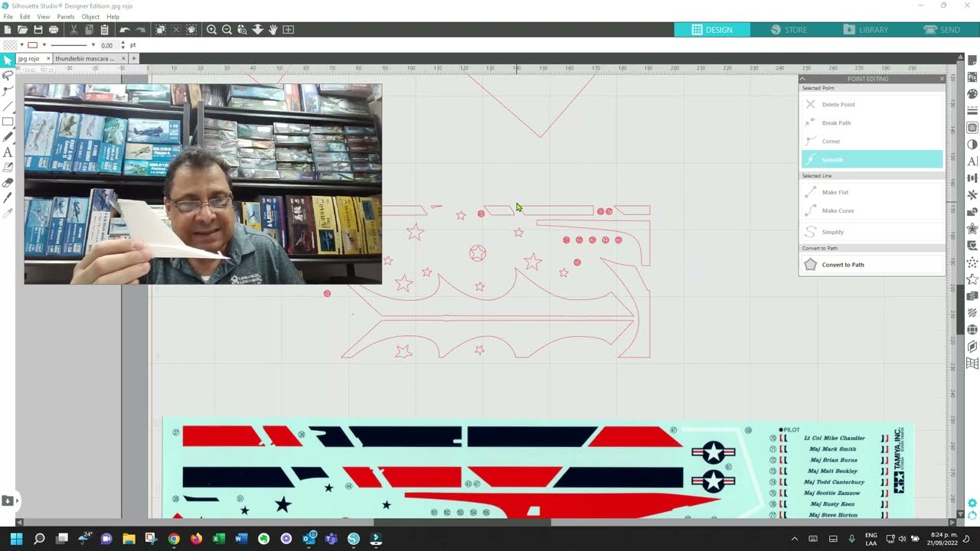Go to the STORE tab

coord(789,30)
